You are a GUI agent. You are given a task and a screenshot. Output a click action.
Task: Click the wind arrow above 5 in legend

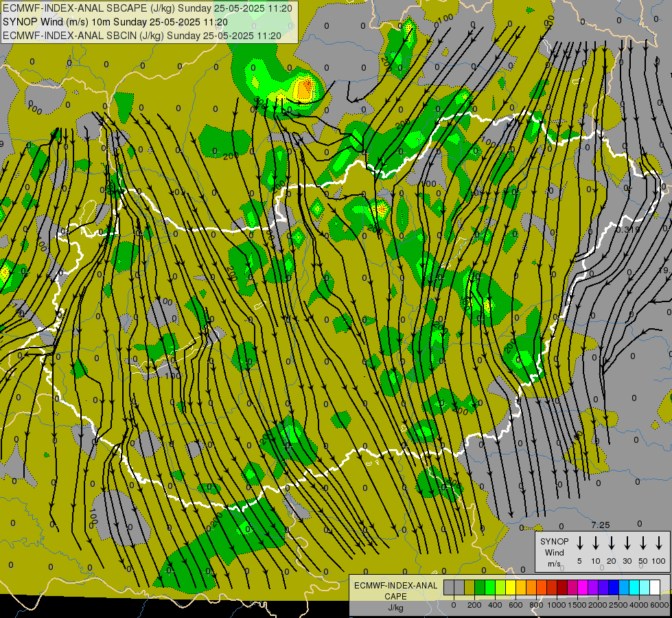click(x=579, y=543)
